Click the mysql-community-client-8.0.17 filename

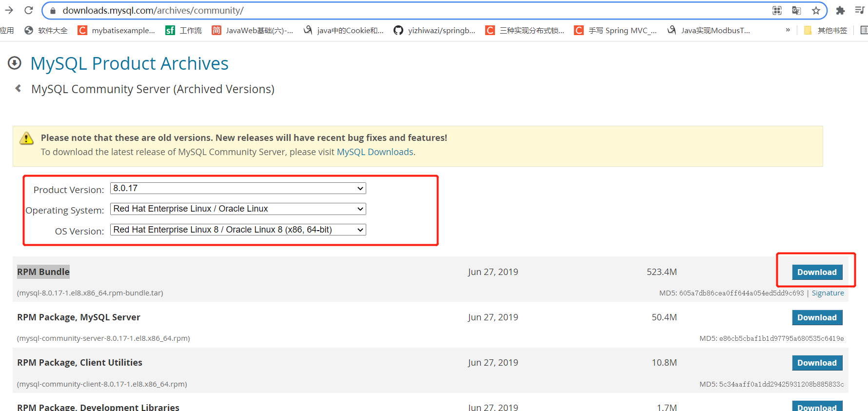pos(102,384)
